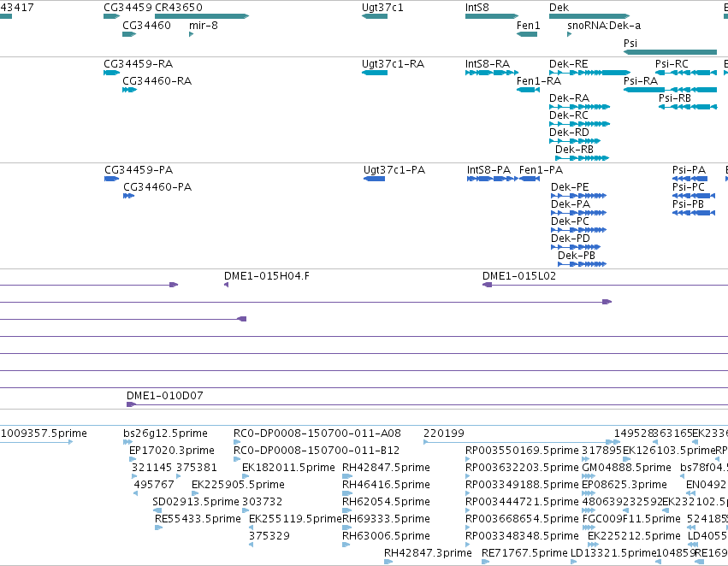The image size is (728, 566).
Task: Open RC0-DP0008-150700-011-B12 label
Action: tap(317, 451)
